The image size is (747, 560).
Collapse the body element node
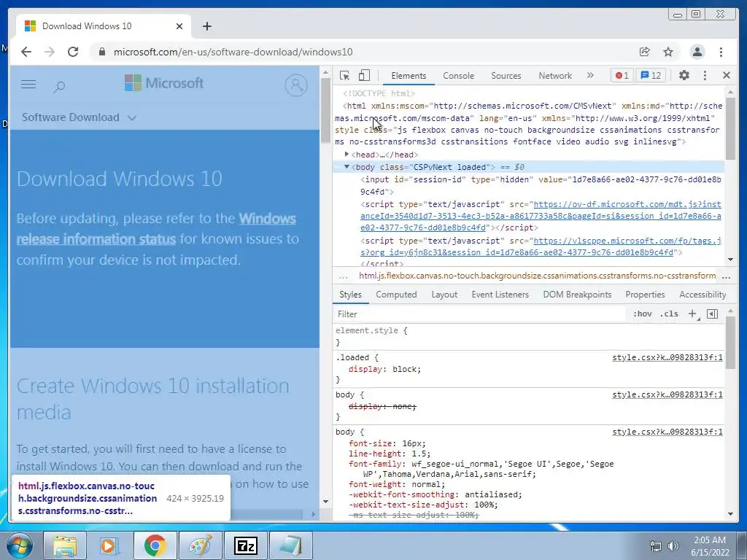click(347, 167)
